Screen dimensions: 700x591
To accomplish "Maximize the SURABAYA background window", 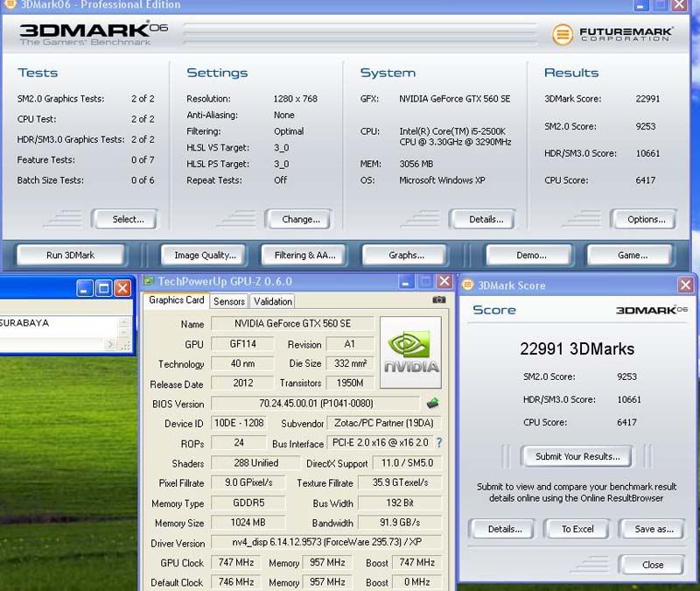I will click(103, 288).
